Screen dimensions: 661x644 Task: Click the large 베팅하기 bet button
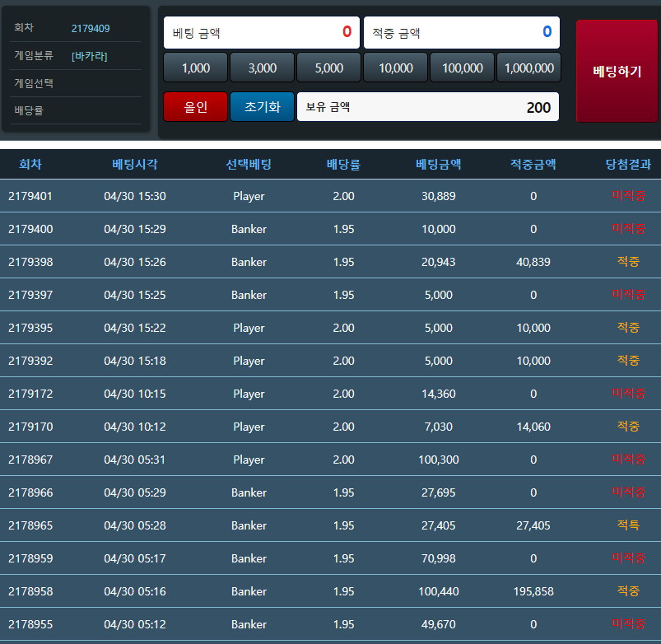pyautogui.click(x=617, y=71)
